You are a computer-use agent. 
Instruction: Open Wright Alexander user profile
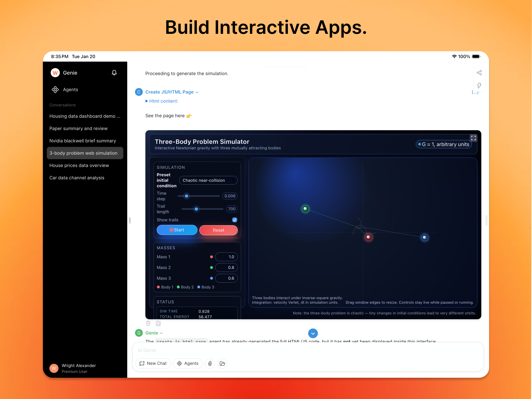click(x=73, y=368)
